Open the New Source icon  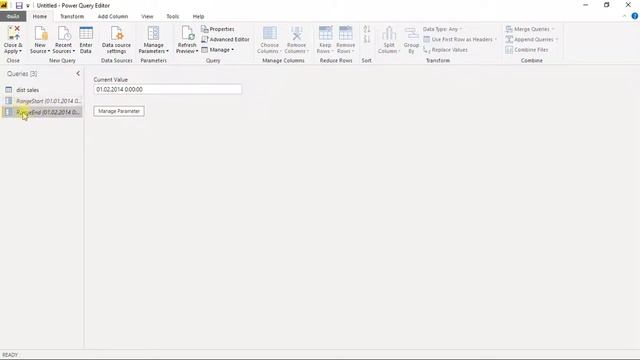pyautogui.click(x=40, y=33)
